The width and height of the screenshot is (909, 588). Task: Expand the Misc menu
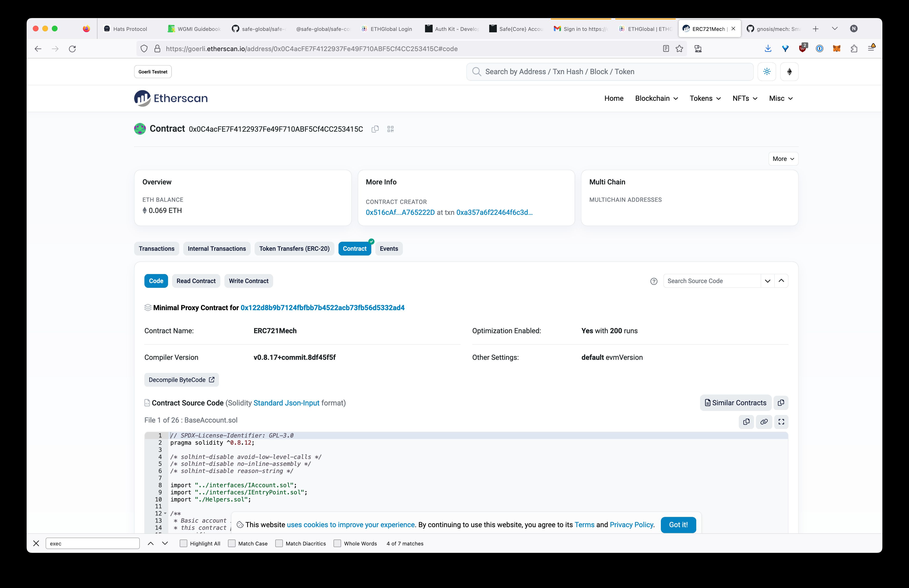pos(781,98)
